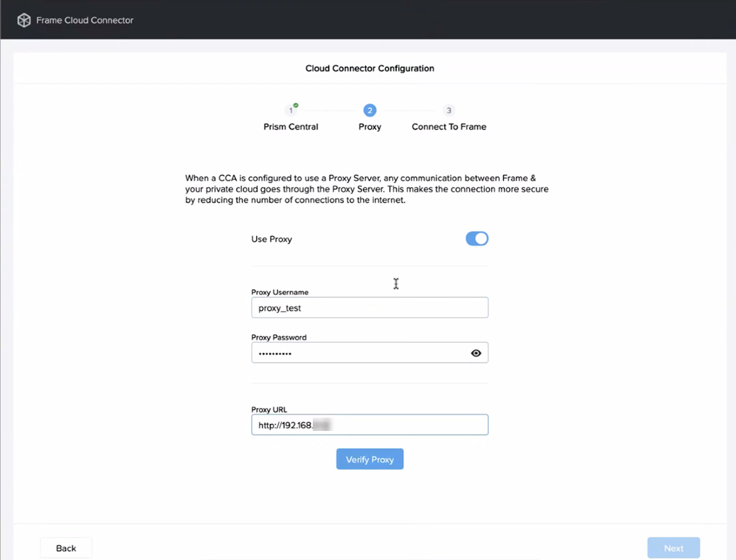Viewport: 736px width, 560px height.
Task: Click the disabled Next button
Action: (674, 548)
